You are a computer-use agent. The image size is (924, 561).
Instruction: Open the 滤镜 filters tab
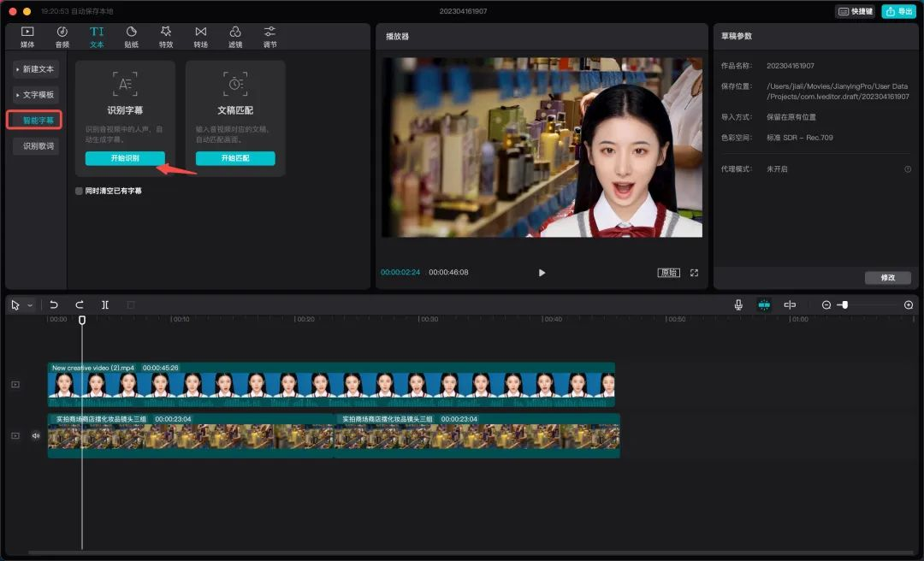click(x=235, y=37)
